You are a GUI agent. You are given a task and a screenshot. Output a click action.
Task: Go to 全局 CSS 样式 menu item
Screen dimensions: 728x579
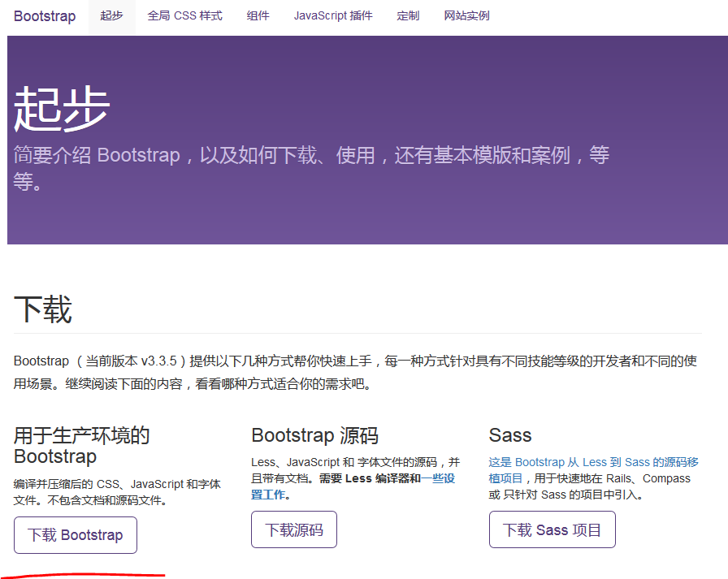tap(184, 15)
